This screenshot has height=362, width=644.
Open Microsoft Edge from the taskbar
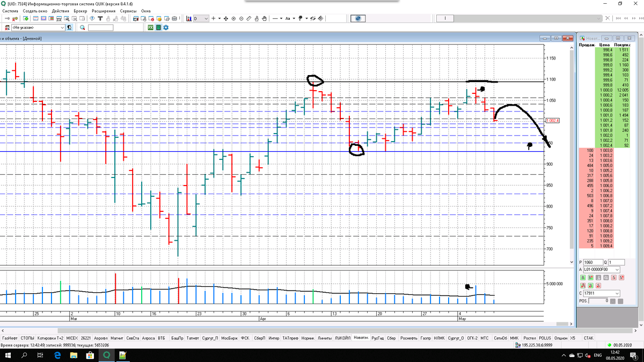click(x=57, y=355)
